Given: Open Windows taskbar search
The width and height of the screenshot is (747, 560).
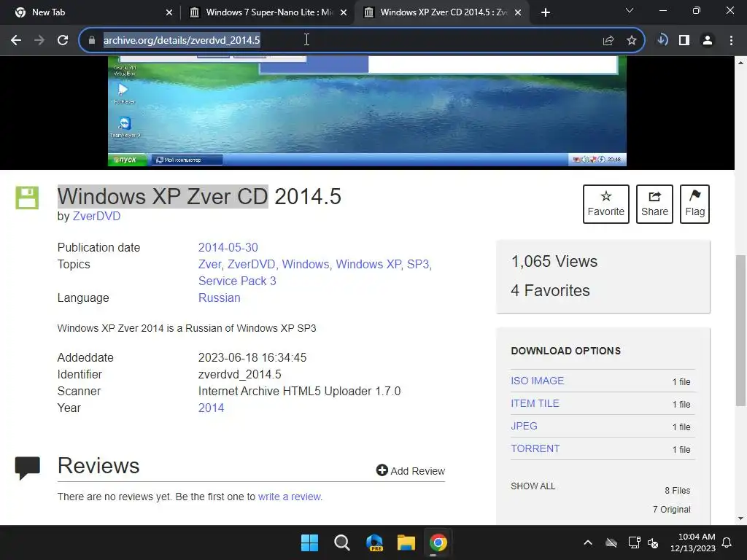Looking at the screenshot, I should tap(341, 542).
